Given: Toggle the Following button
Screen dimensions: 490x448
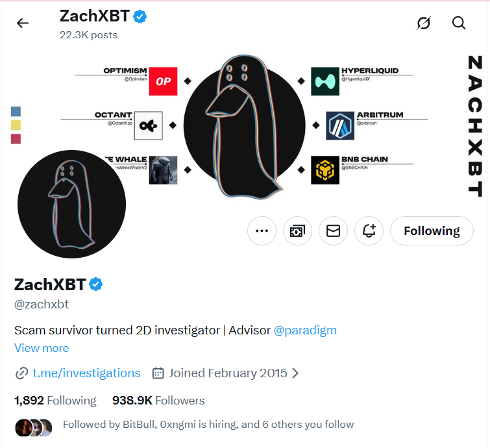Looking at the screenshot, I should click(432, 231).
